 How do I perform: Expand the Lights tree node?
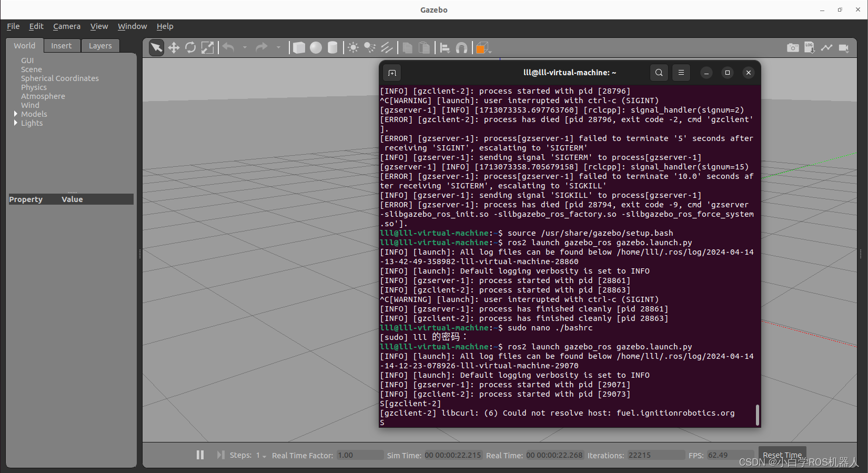(x=15, y=123)
